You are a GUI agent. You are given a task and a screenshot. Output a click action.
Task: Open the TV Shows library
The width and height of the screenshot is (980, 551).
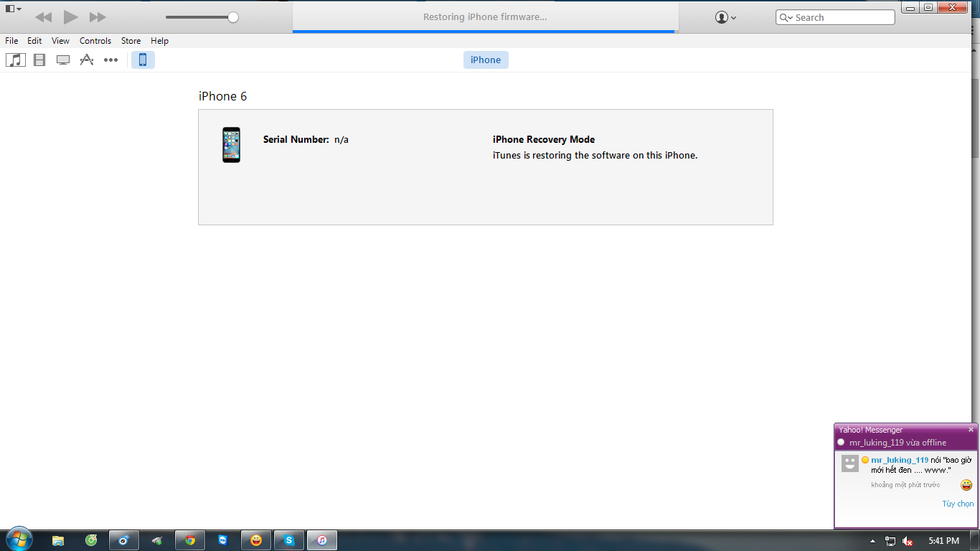click(x=63, y=60)
